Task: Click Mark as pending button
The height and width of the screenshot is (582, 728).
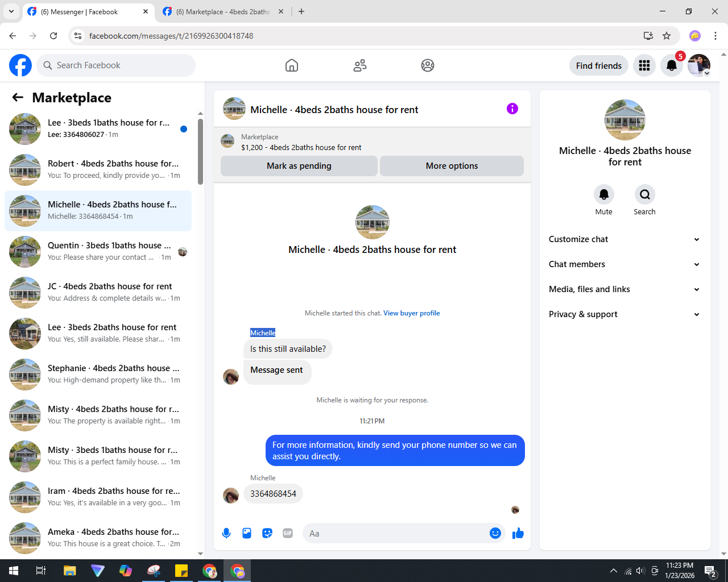Action: pos(299,166)
